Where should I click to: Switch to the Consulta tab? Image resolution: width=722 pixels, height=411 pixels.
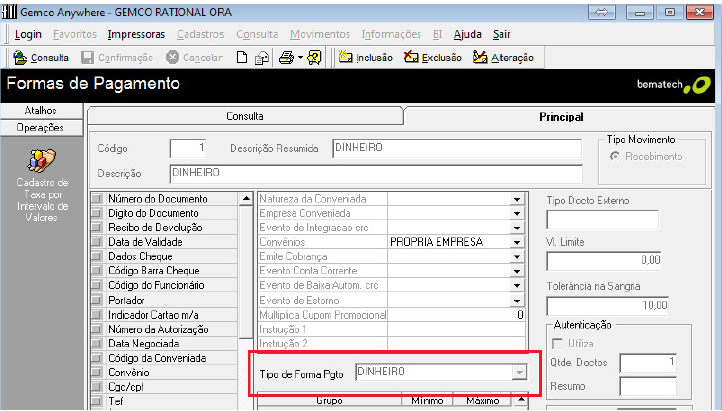pos(245,116)
